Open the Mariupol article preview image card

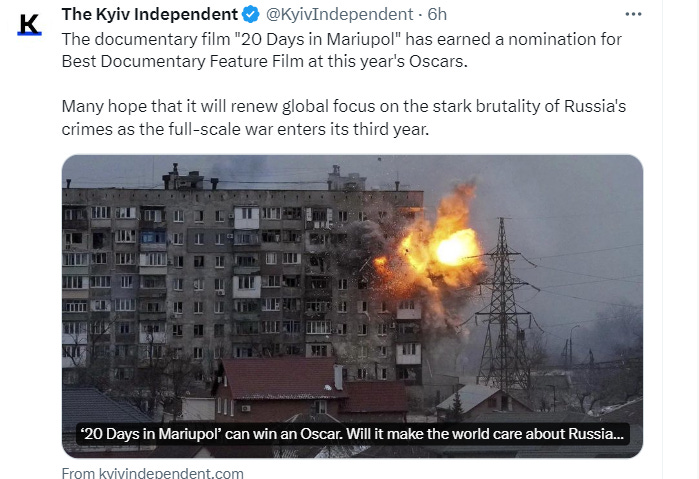click(x=352, y=306)
